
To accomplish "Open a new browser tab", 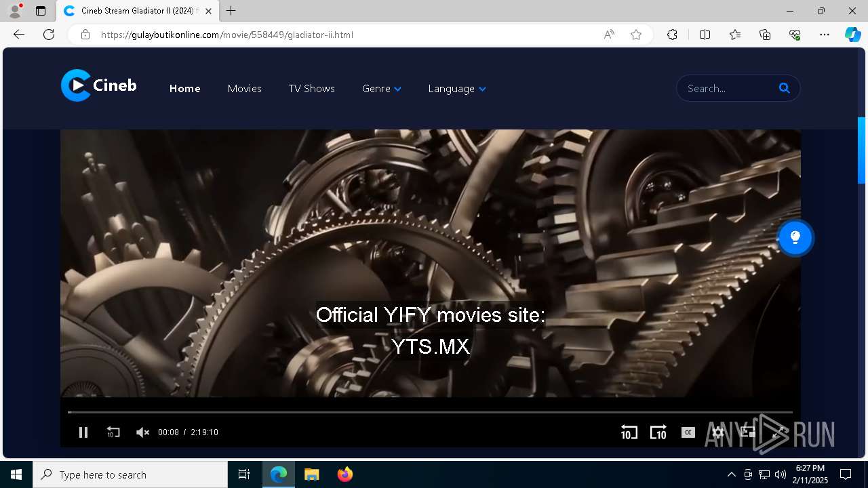I will (231, 11).
